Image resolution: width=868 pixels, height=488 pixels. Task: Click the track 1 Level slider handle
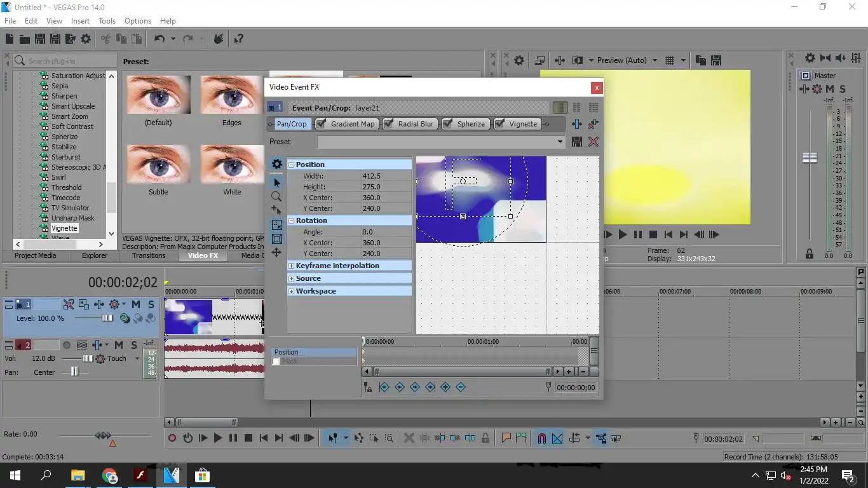pos(107,318)
